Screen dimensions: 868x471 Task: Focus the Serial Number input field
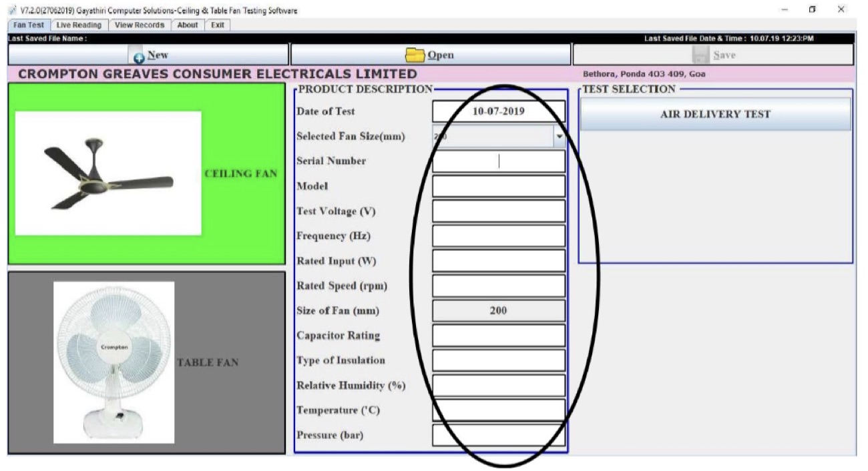point(499,161)
